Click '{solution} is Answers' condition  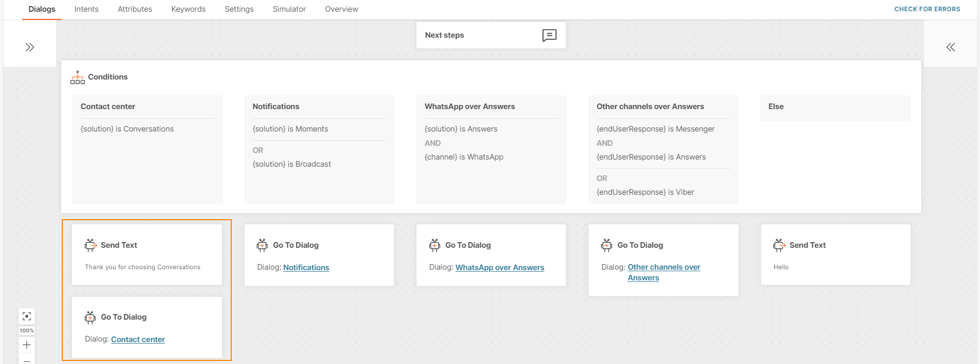pos(461,129)
